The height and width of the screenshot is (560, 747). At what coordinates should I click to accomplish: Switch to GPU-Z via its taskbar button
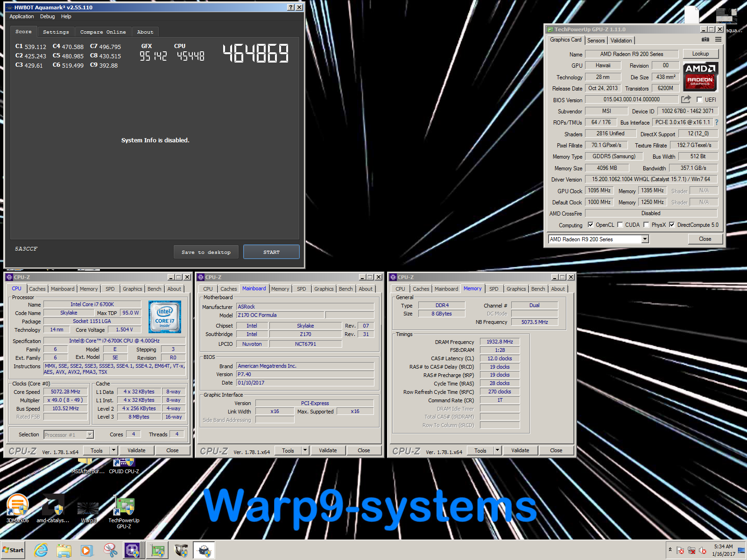click(x=158, y=551)
